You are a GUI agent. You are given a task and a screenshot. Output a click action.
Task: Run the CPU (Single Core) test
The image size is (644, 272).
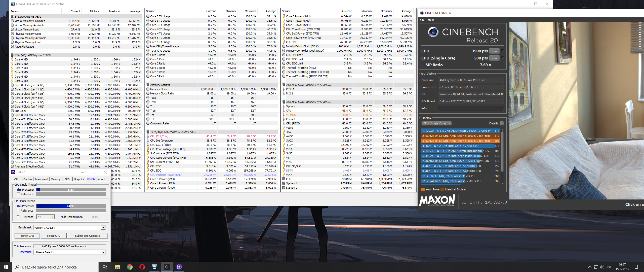pos(494,58)
